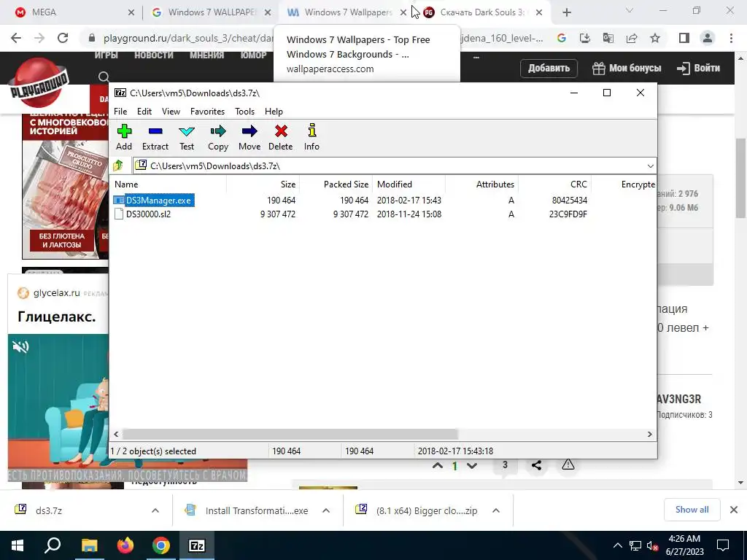747x560 pixels.
Task: Click the share page icon in address bar
Action: [x=632, y=38]
